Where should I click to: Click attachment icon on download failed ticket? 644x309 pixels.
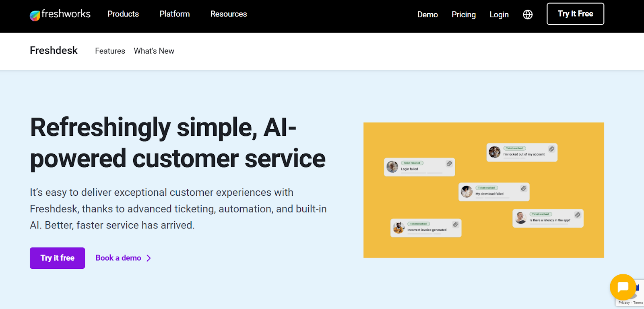coord(524,189)
